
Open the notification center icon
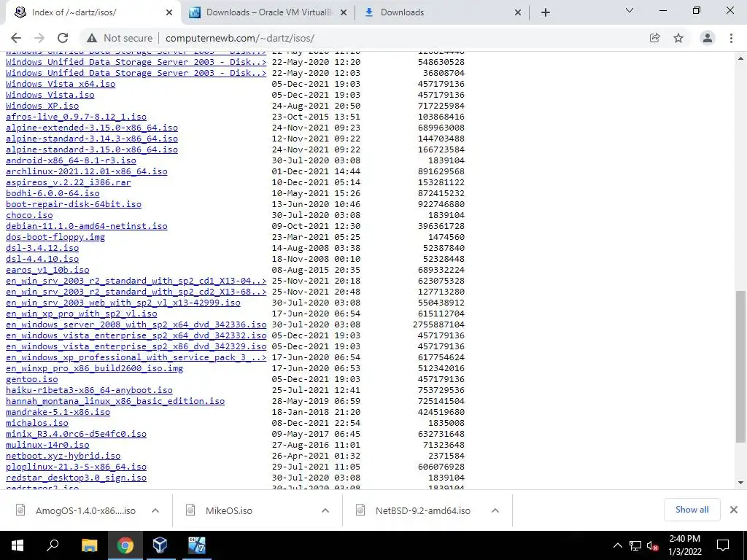point(723,545)
